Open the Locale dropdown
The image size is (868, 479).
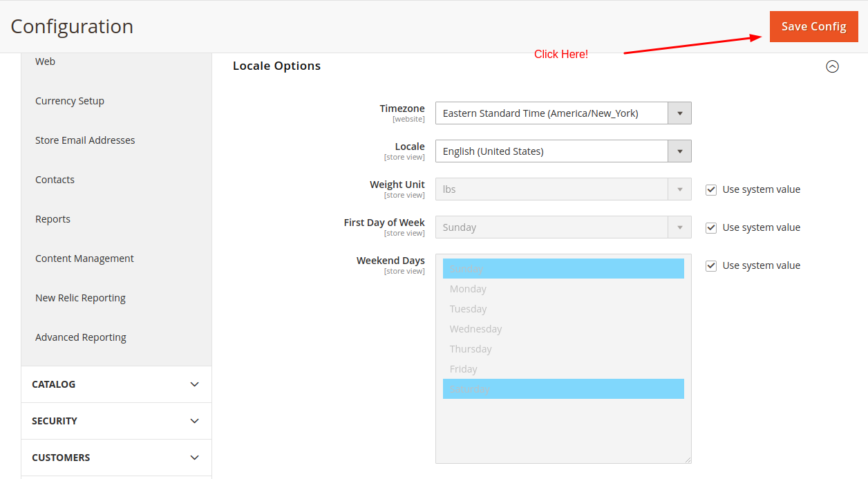click(x=563, y=151)
